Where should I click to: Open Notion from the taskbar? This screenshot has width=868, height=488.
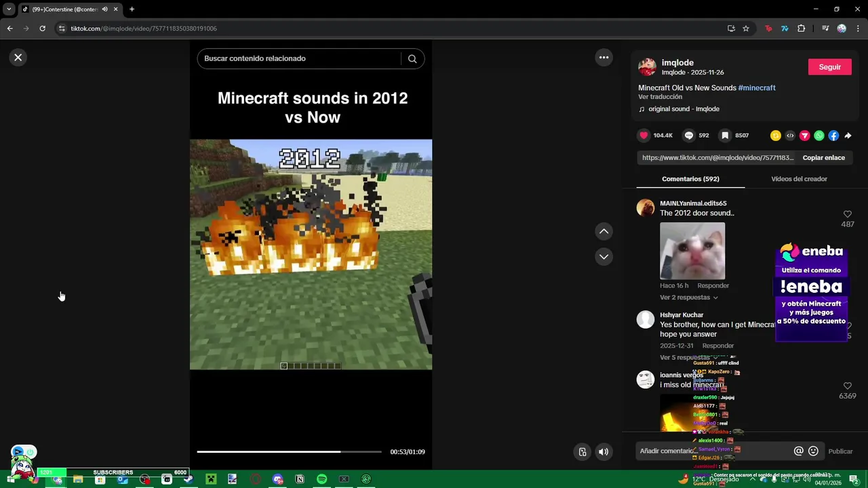(x=300, y=479)
